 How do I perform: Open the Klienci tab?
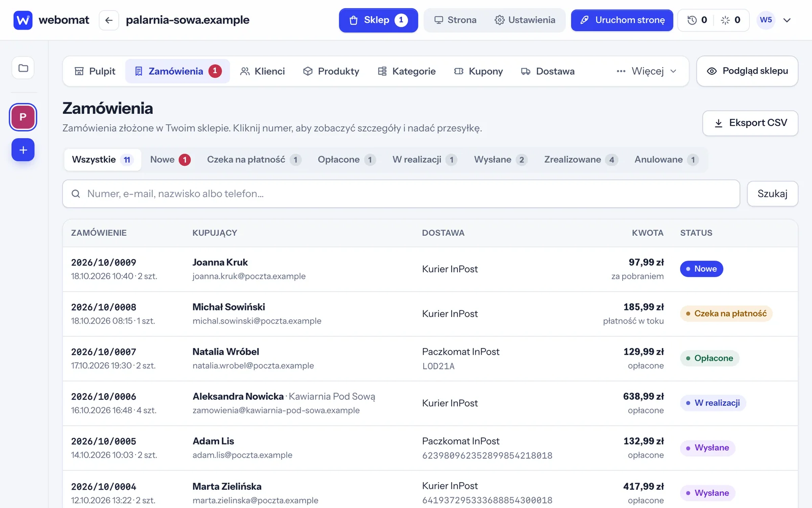point(262,71)
